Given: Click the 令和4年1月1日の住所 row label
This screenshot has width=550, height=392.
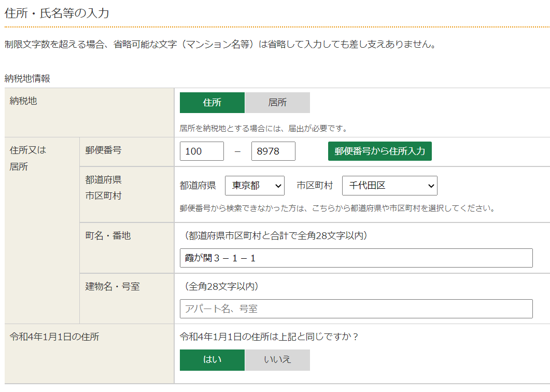Looking at the screenshot, I should 54,337.
